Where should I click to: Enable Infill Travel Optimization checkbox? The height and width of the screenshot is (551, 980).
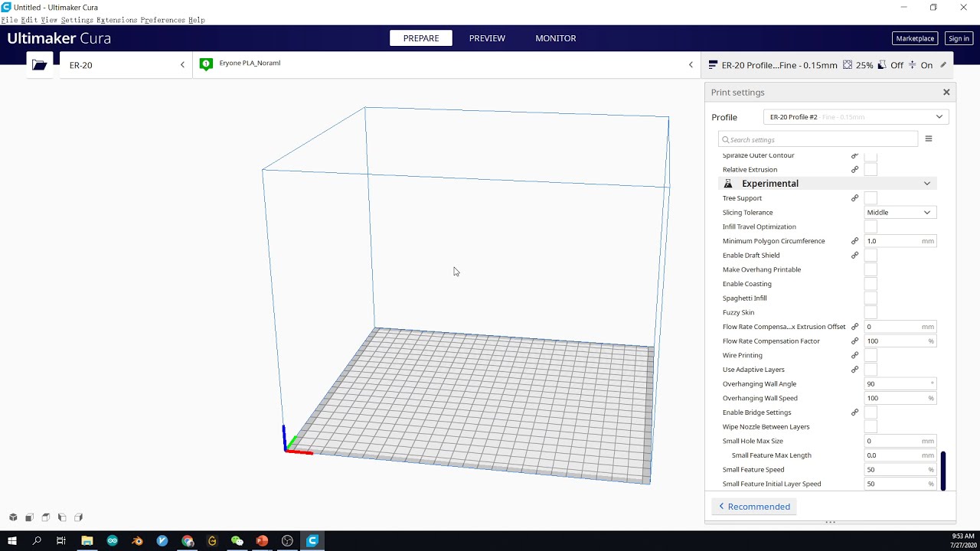[x=871, y=227]
